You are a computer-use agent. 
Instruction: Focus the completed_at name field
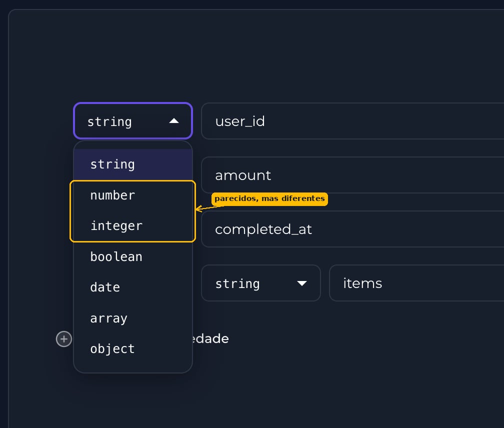pos(352,229)
